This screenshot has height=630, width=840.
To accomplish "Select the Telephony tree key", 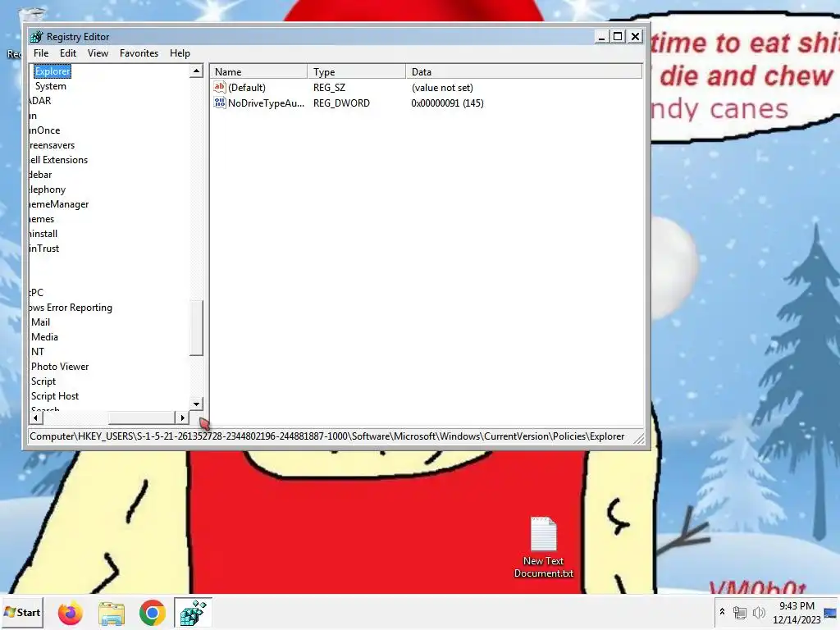I will [47, 189].
